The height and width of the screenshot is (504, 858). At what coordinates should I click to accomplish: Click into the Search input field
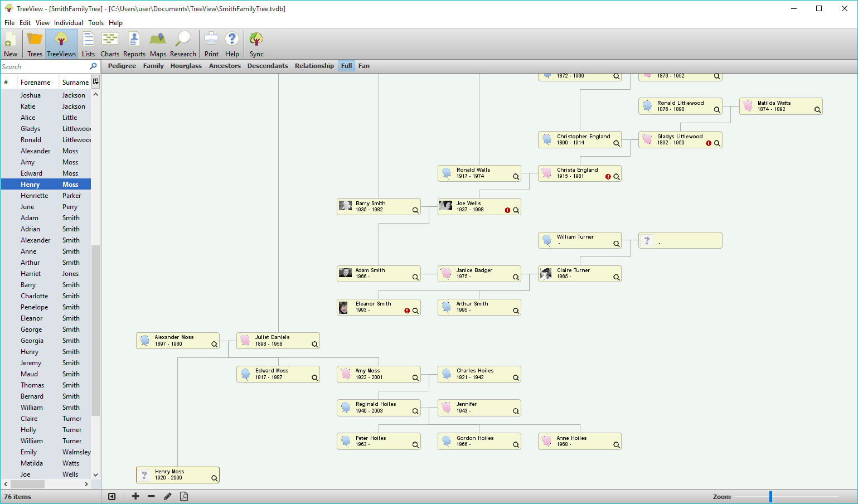pyautogui.click(x=45, y=66)
